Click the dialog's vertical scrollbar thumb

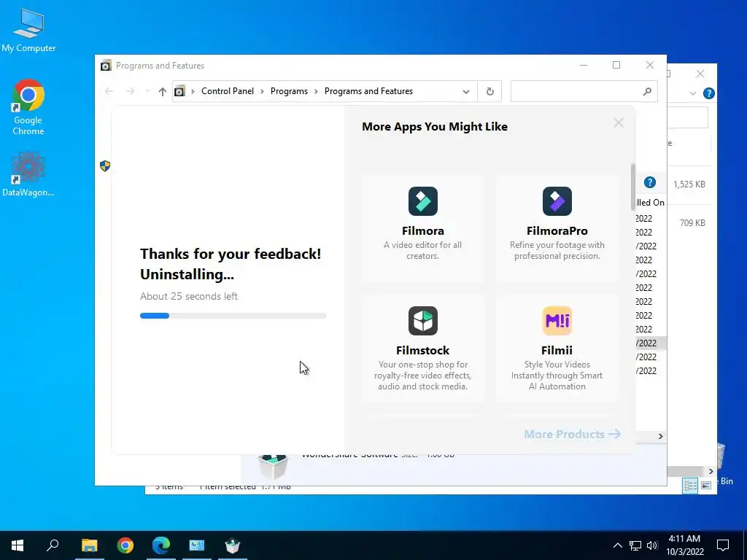coord(633,187)
